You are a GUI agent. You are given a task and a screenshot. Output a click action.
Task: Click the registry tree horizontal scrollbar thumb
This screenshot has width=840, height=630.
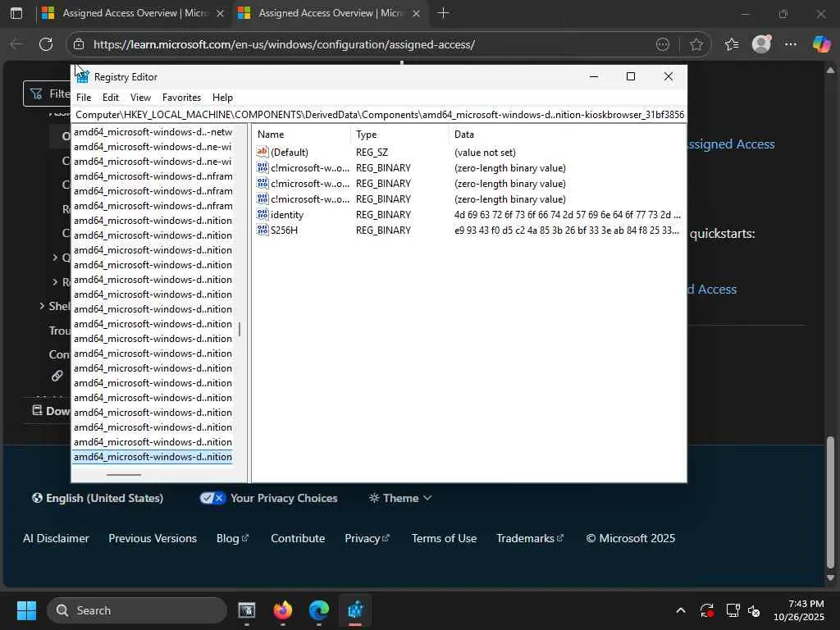(x=124, y=475)
